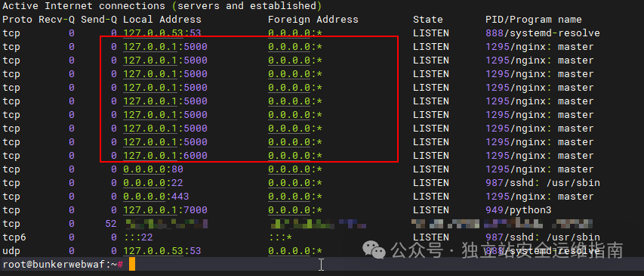
Task: Click the 0.0.0.0:80 local address
Action: [153, 169]
